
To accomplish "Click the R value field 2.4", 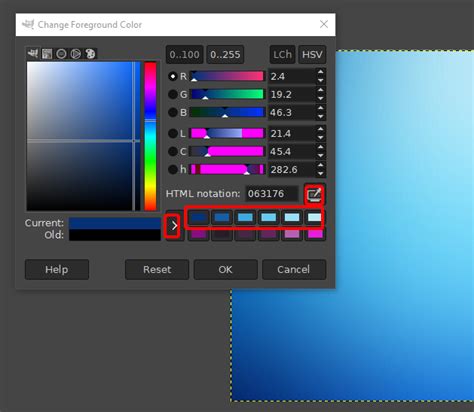I will [x=292, y=76].
